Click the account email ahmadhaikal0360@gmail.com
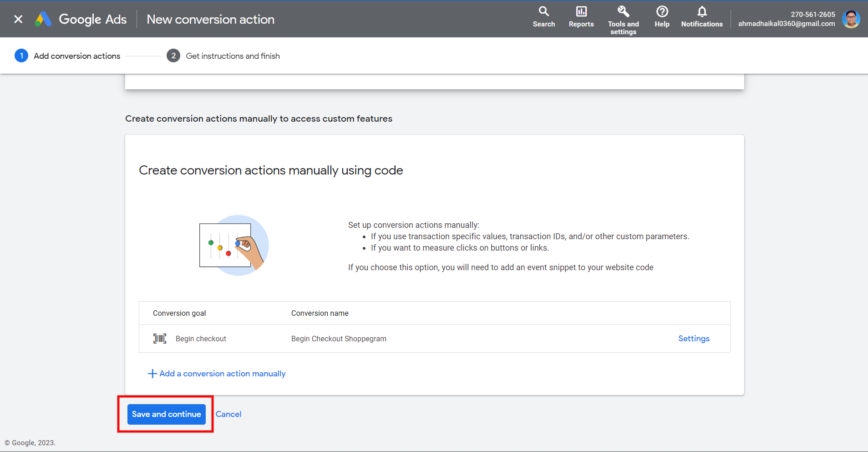The width and height of the screenshot is (868, 452). (787, 24)
